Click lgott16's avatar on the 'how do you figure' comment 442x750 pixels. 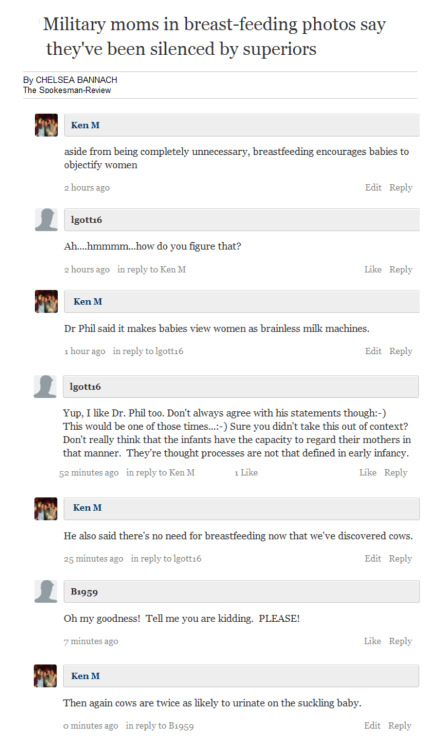coord(46,220)
